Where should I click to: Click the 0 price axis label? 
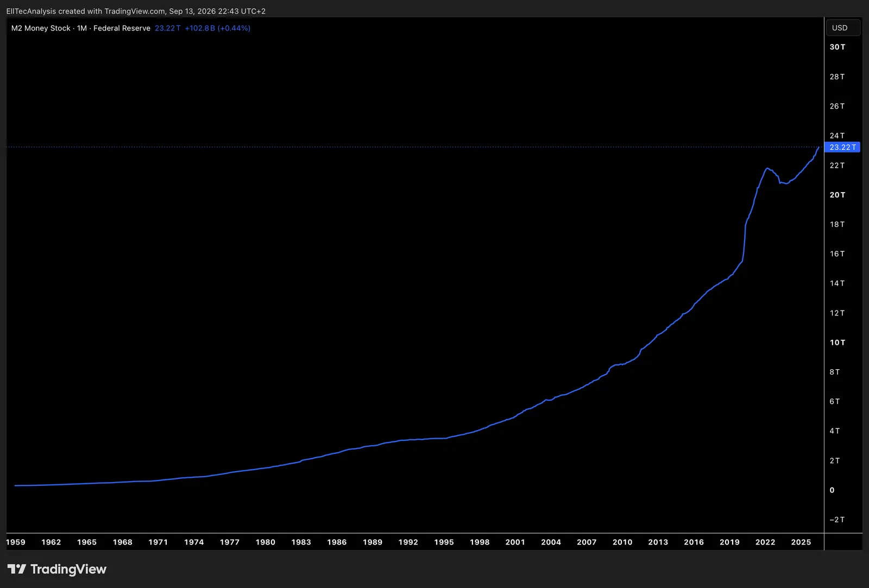pyautogui.click(x=832, y=490)
